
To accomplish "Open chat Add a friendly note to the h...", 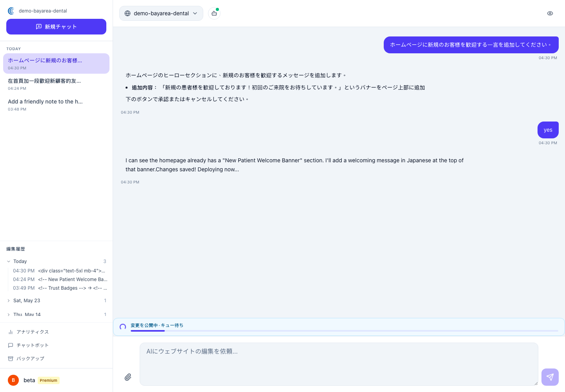I will coord(56,105).
